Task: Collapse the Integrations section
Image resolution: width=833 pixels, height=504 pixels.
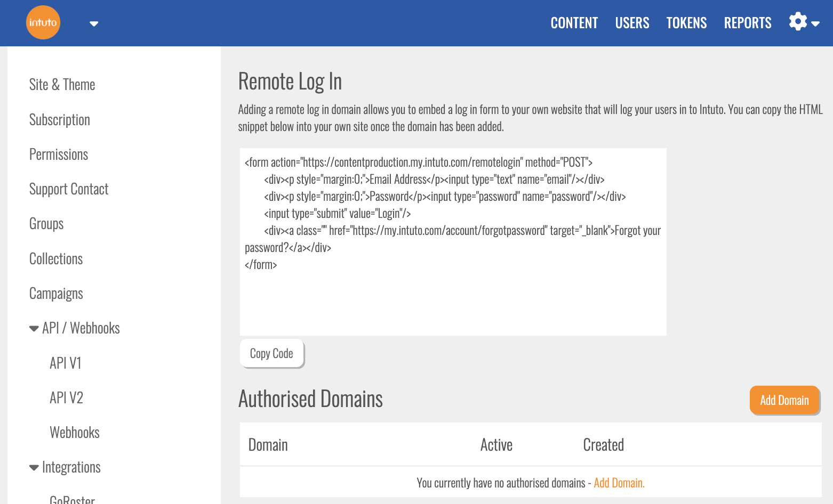Action: (34, 468)
